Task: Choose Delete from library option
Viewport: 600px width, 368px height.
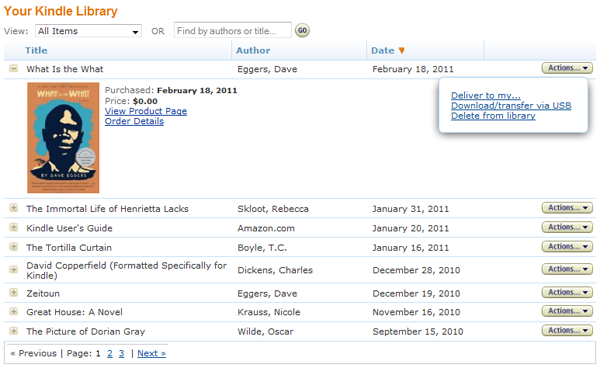Action: point(493,116)
